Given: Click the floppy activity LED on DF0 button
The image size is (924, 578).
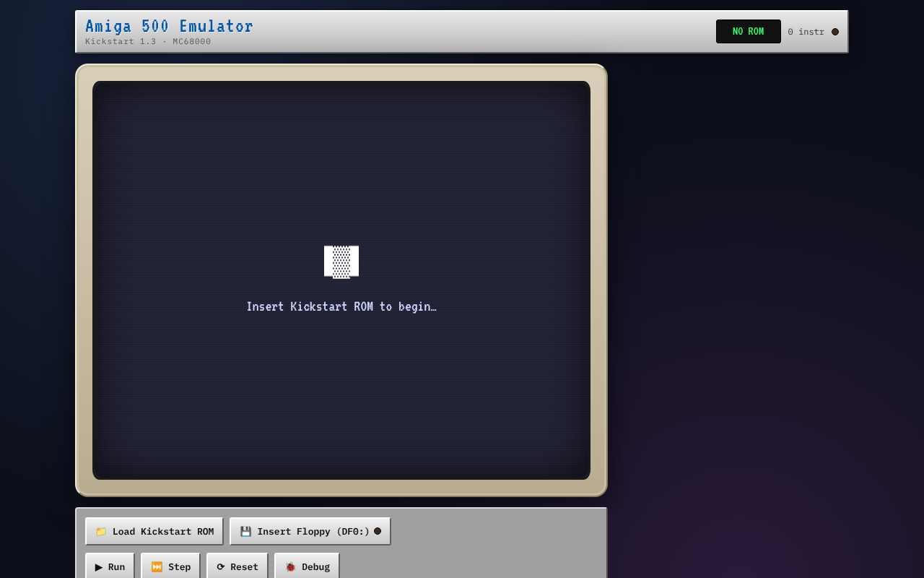Looking at the screenshot, I should tap(378, 531).
